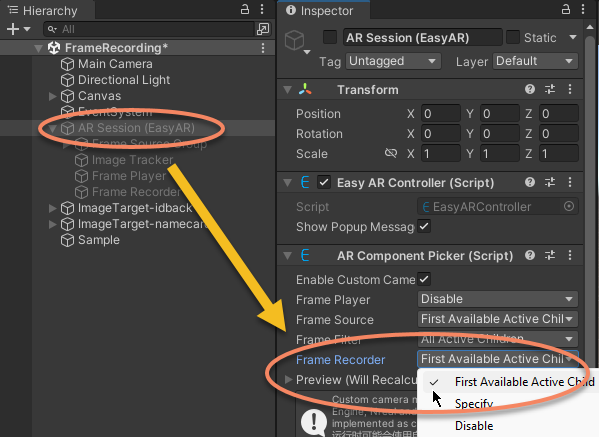Open scene search window icon in Hierarchy
Viewport: 599px width, 437px height.
pyautogui.click(x=263, y=29)
